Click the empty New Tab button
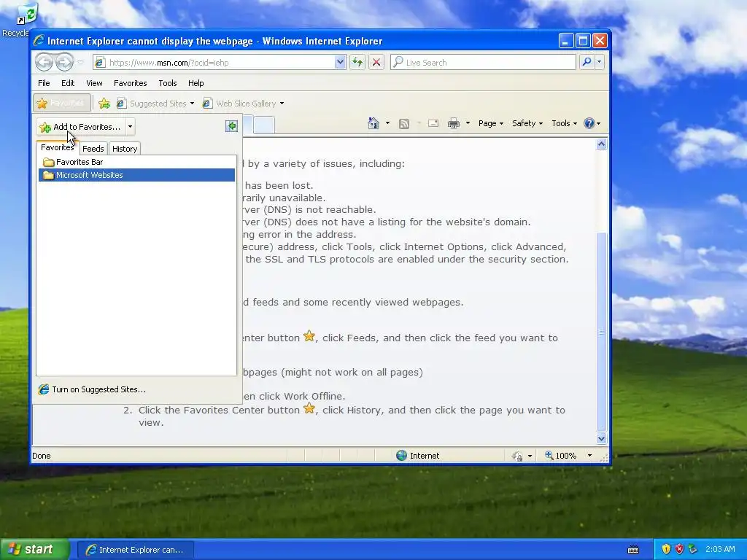 click(x=264, y=125)
